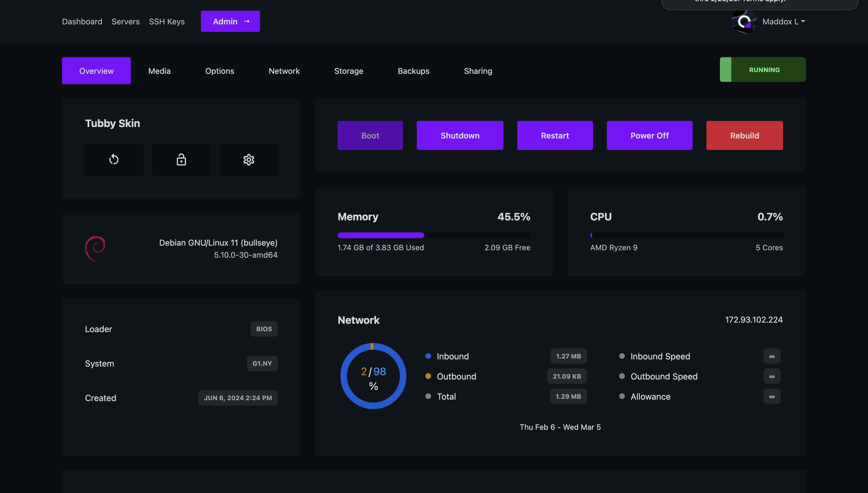Switch to the Network tab
This screenshot has height=493, width=868.
click(284, 71)
